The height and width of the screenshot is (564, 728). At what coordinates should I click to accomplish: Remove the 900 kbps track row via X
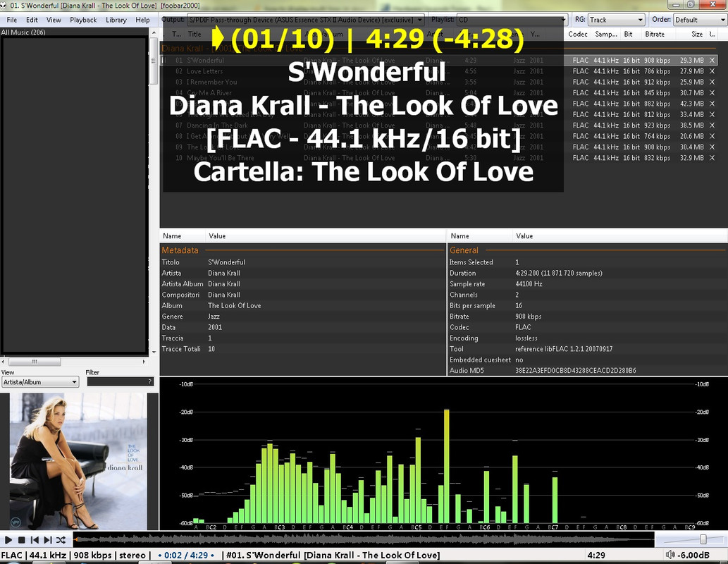click(x=712, y=147)
